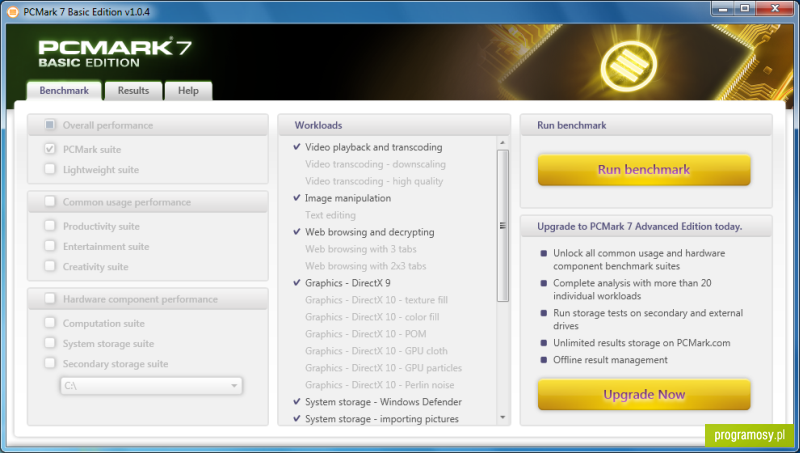Select DirectX 10 - color fill row
This screenshot has height=453, width=800.
[x=372, y=317]
